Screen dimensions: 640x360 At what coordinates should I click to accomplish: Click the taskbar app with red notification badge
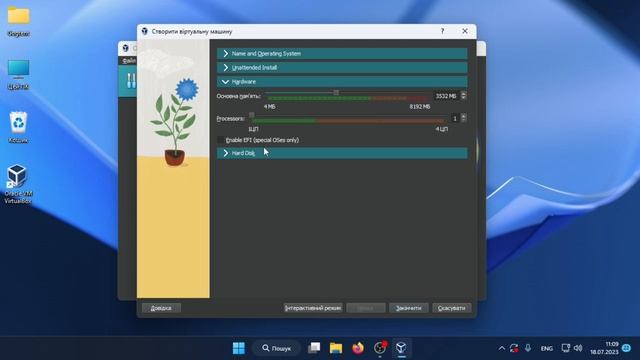click(x=380, y=348)
